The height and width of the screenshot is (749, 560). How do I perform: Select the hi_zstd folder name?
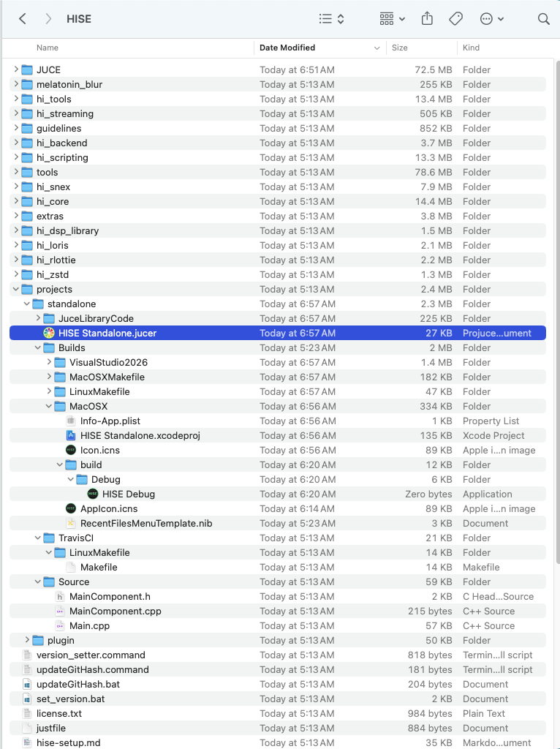click(x=53, y=275)
